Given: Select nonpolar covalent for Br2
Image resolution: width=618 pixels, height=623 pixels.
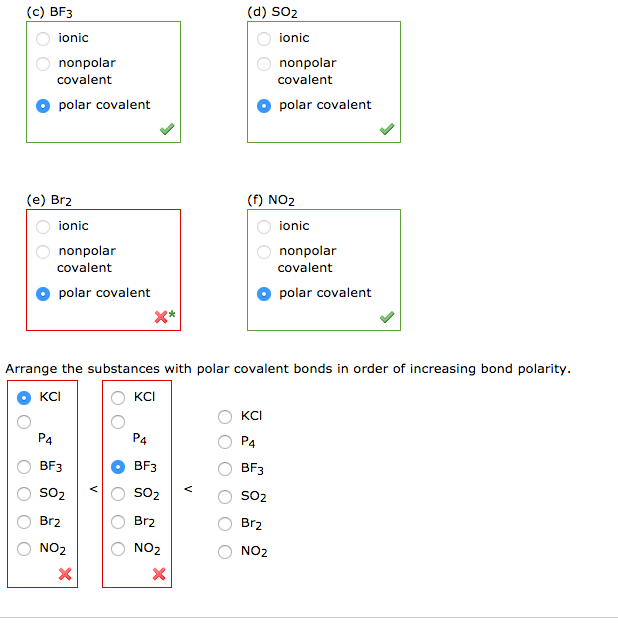Looking at the screenshot, I should pyautogui.click(x=43, y=252).
